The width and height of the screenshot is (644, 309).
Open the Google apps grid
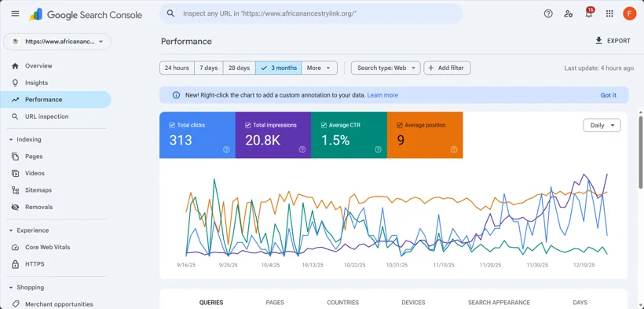(x=609, y=13)
